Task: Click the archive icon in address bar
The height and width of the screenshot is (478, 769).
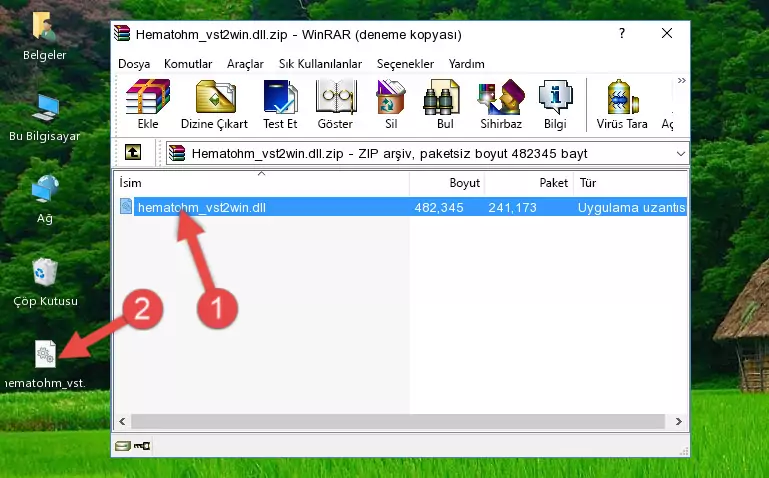Action: [x=177, y=153]
